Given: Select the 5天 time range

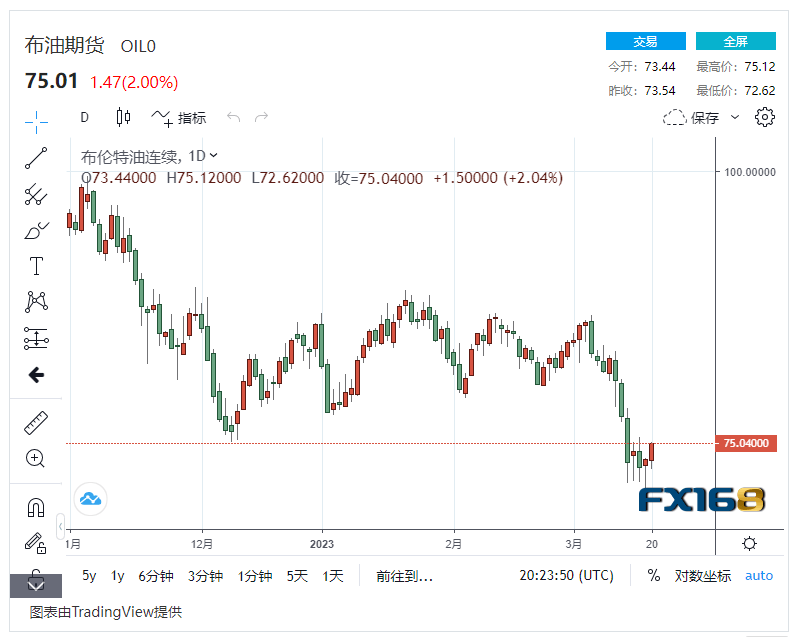Looking at the screenshot, I should pos(297,576).
